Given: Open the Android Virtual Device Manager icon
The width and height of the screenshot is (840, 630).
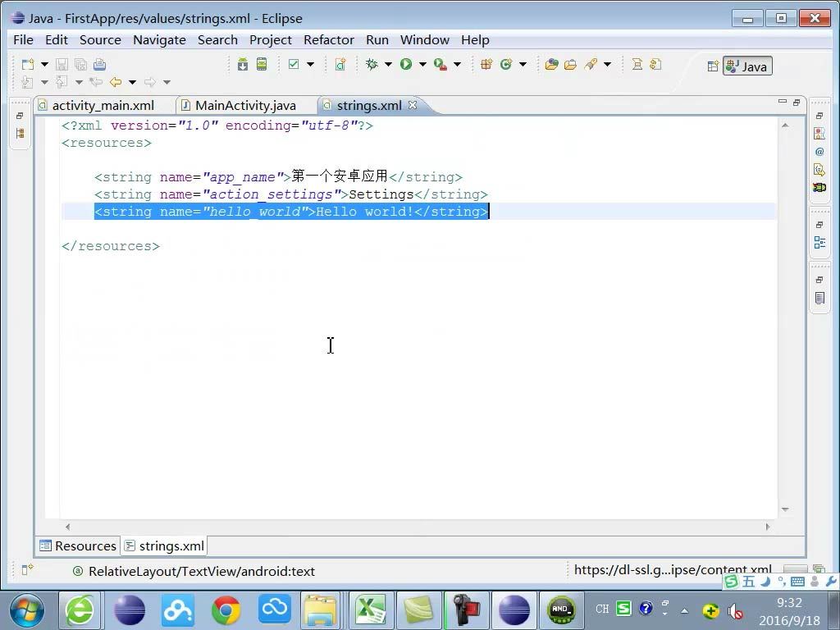Looking at the screenshot, I should (262, 65).
